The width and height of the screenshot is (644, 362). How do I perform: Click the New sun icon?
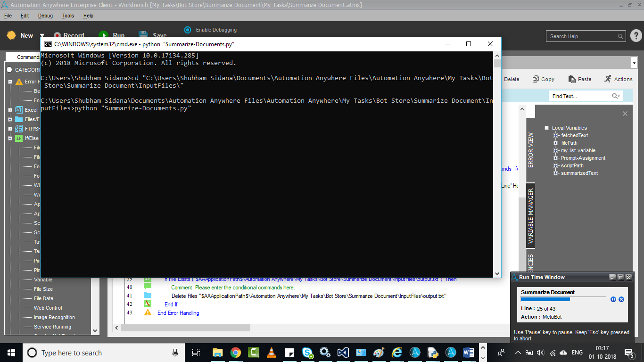pyautogui.click(x=11, y=35)
